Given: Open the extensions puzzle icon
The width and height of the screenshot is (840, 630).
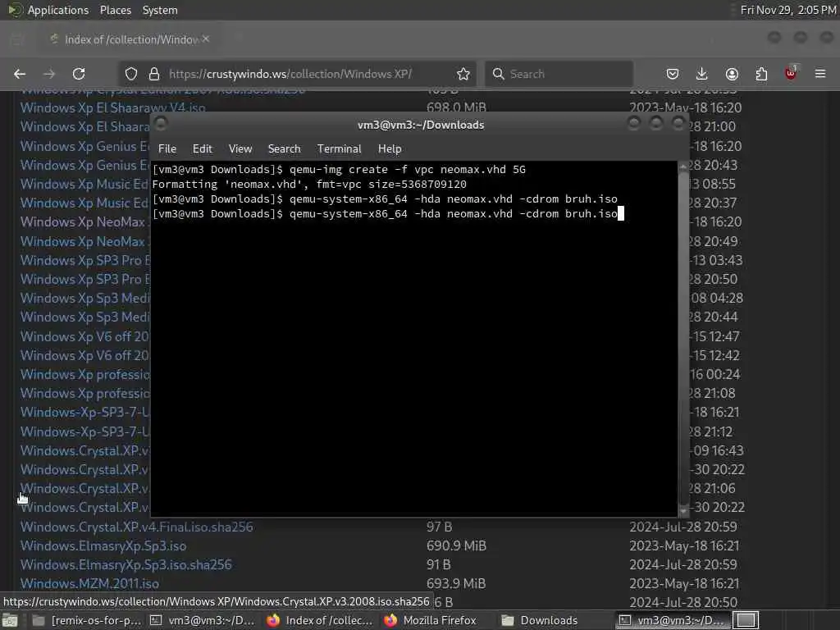Looking at the screenshot, I should [x=761, y=74].
